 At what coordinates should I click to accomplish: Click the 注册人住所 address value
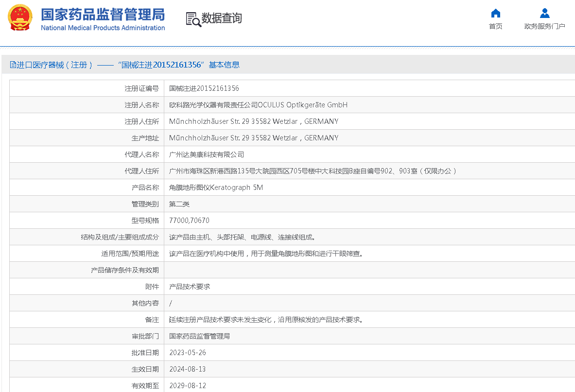click(x=254, y=121)
